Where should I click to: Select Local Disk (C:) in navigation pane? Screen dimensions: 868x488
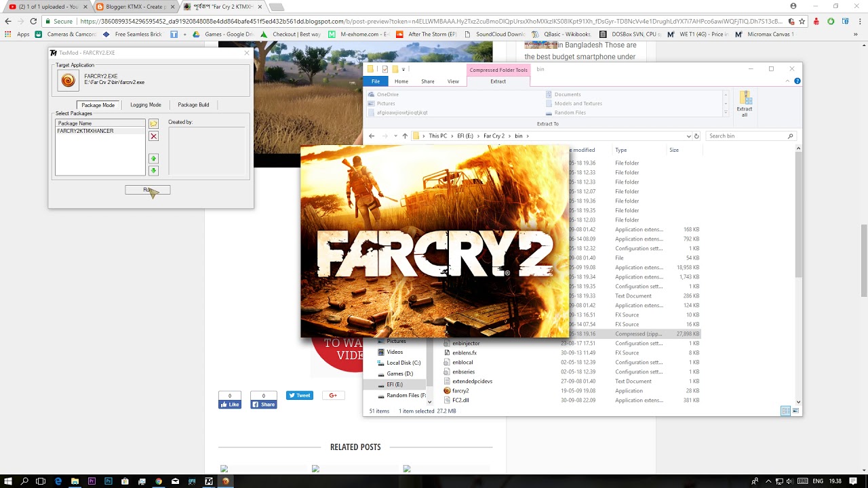(x=403, y=363)
